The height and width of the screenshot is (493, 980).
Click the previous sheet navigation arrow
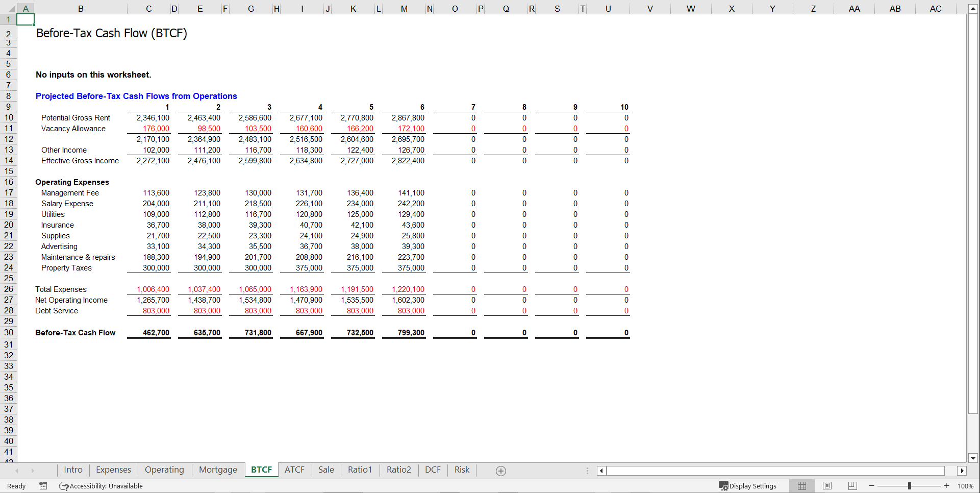coord(17,470)
